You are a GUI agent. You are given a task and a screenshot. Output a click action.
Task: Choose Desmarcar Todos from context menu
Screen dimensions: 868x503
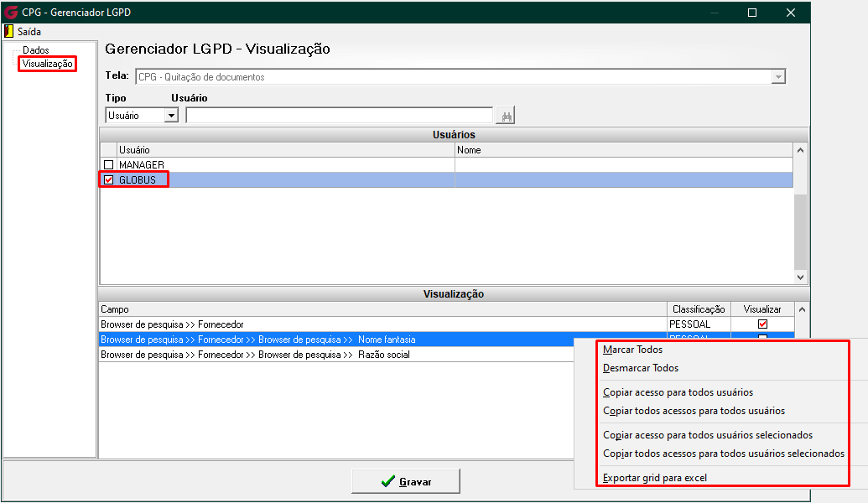[x=641, y=368]
